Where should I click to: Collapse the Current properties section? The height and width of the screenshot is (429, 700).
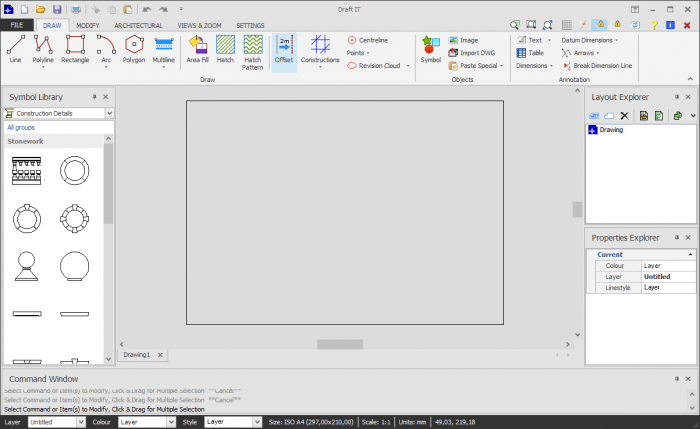pos(689,254)
